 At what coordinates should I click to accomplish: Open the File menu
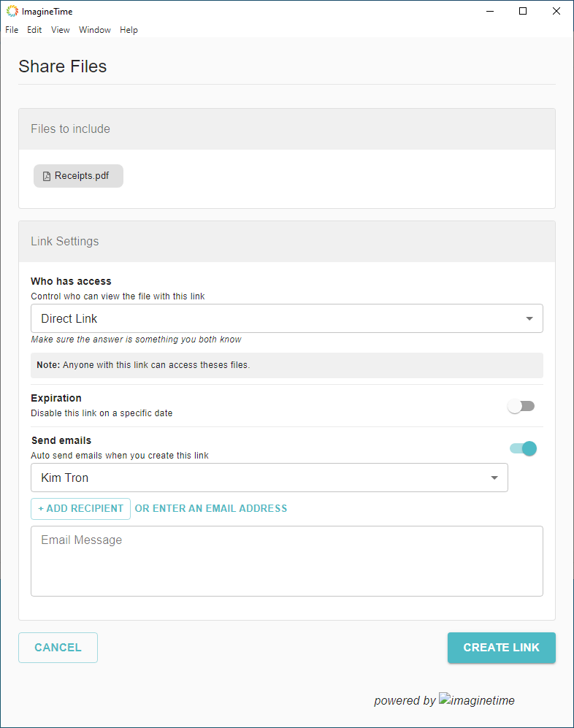(12, 30)
